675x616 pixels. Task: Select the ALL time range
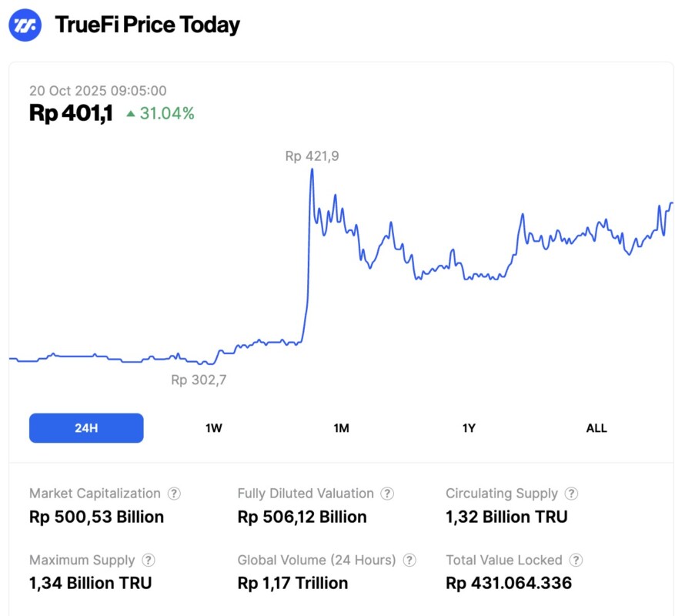pyautogui.click(x=596, y=428)
